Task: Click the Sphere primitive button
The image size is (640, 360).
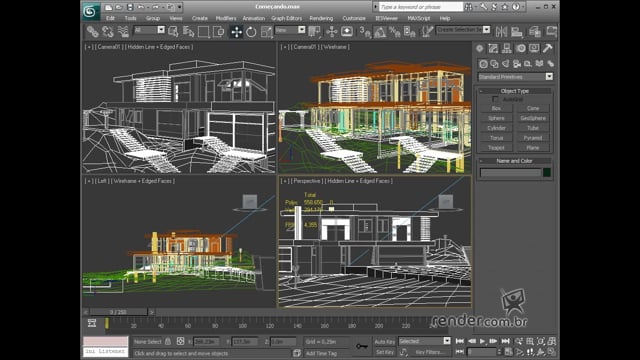Action: point(496,118)
